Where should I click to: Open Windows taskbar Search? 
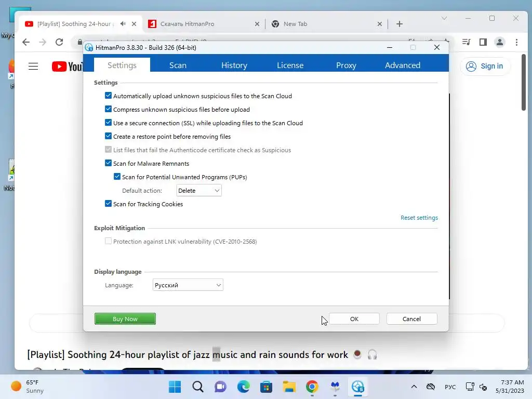point(198,387)
